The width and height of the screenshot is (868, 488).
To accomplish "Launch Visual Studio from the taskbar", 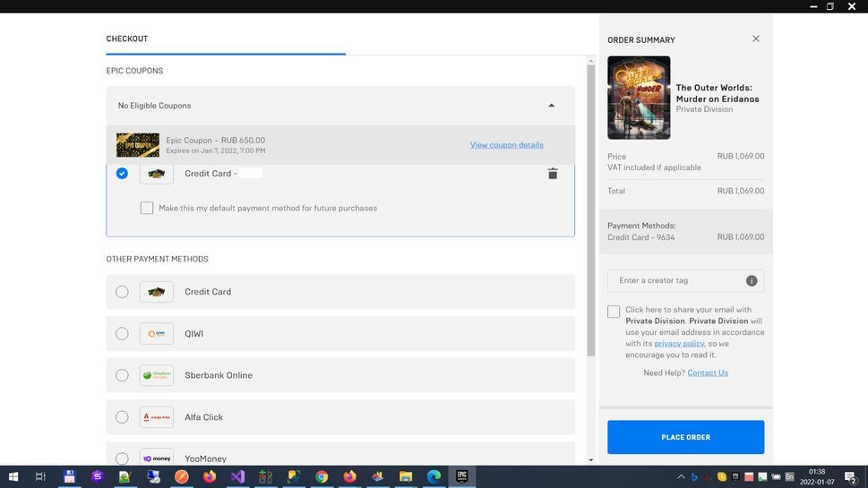I will click(x=237, y=477).
